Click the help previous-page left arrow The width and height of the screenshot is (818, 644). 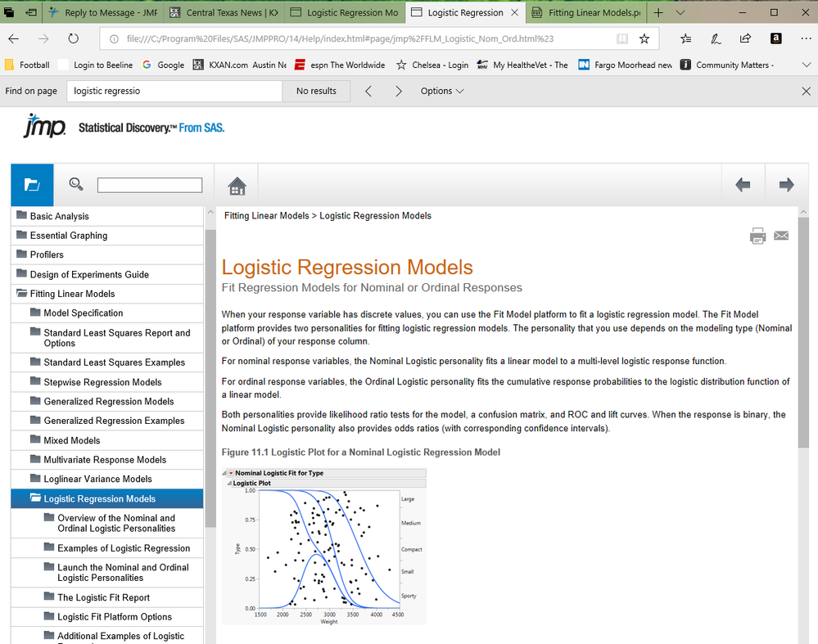click(743, 185)
